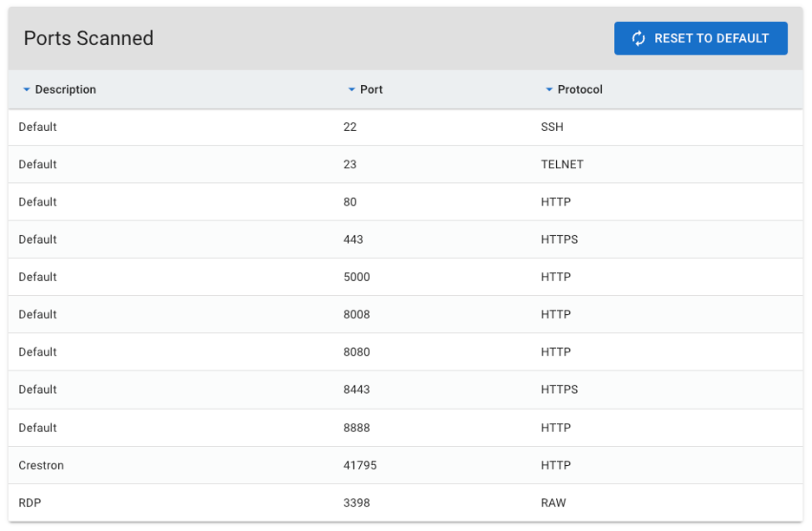Select the Crestron description cell

coord(41,465)
